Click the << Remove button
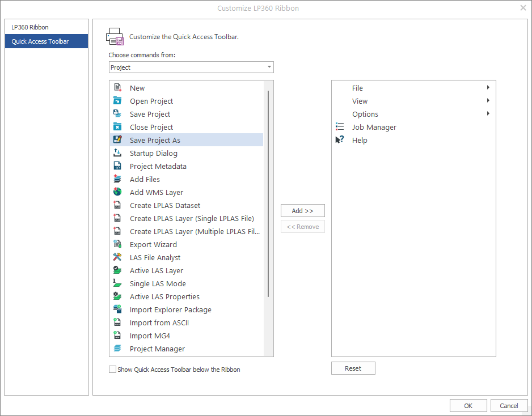The image size is (532, 416). pyautogui.click(x=303, y=226)
